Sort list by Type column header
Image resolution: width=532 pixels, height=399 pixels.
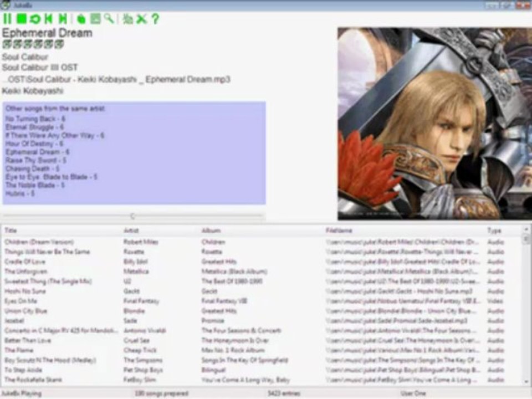494,231
